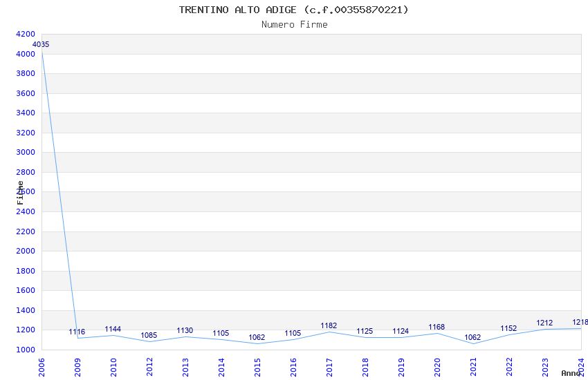This screenshot has height=380, width=588.
Task: Click the 4200 y-axis tick label
Action: [x=26, y=34]
